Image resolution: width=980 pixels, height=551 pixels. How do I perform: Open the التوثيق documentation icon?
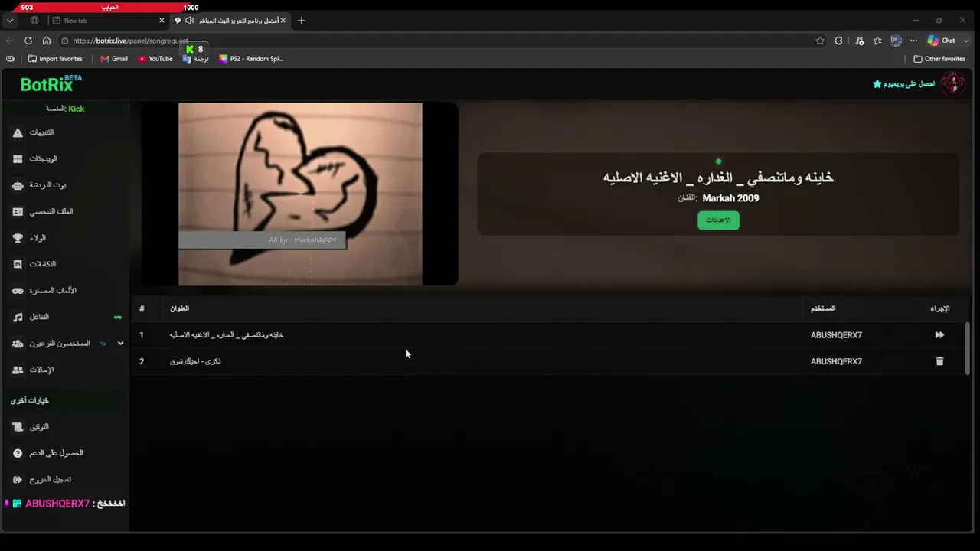(18, 427)
